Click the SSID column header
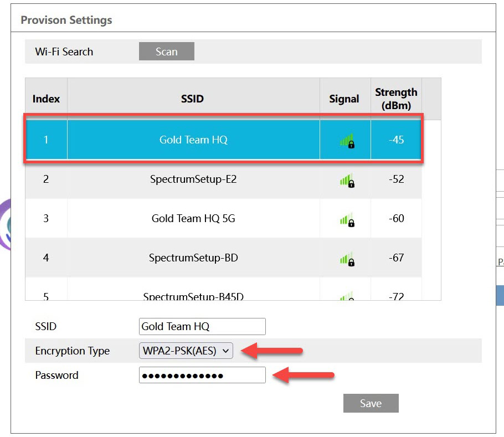504x437 pixels. (193, 99)
